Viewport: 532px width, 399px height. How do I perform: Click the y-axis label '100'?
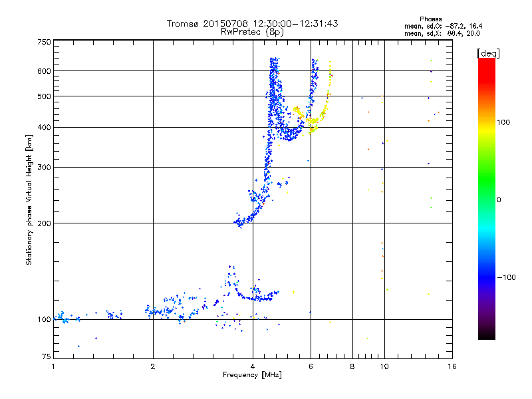click(x=44, y=320)
